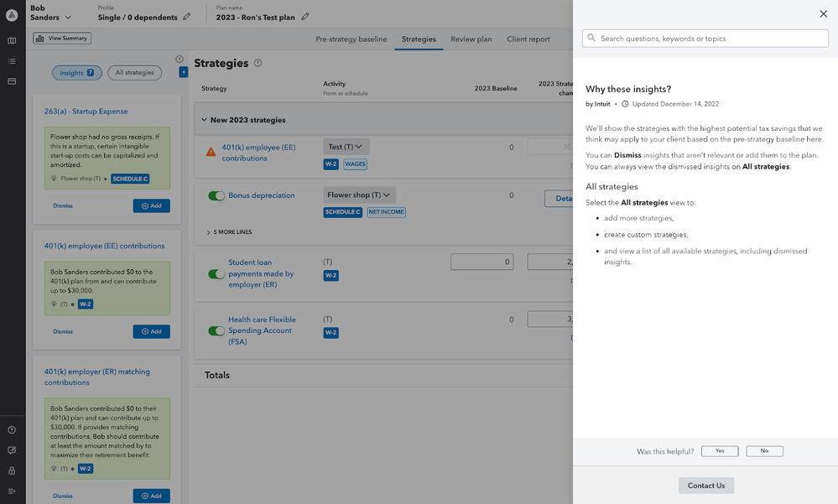Open the map icon in left sidebar
This screenshot has width=838, height=504.
pos(12,40)
